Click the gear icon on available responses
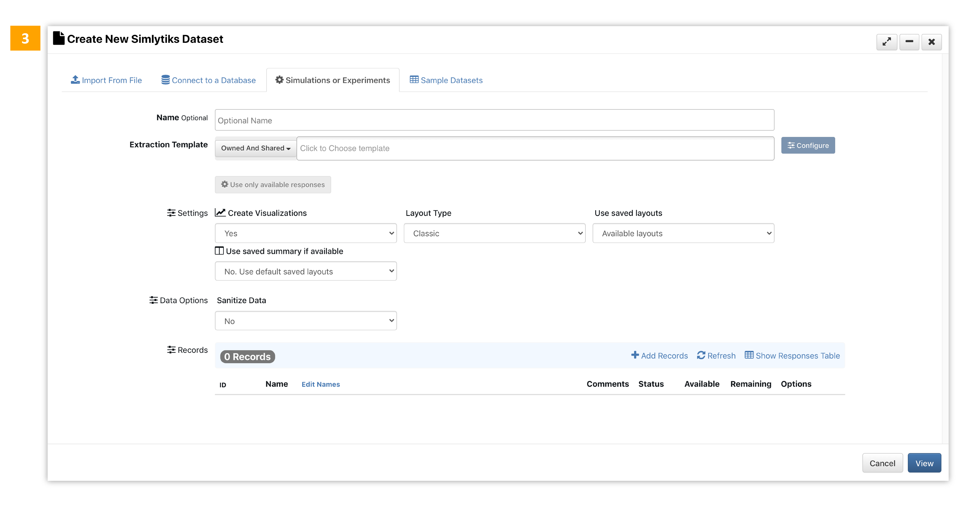The width and height of the screenshot is (980, 510). click(225, 184)
